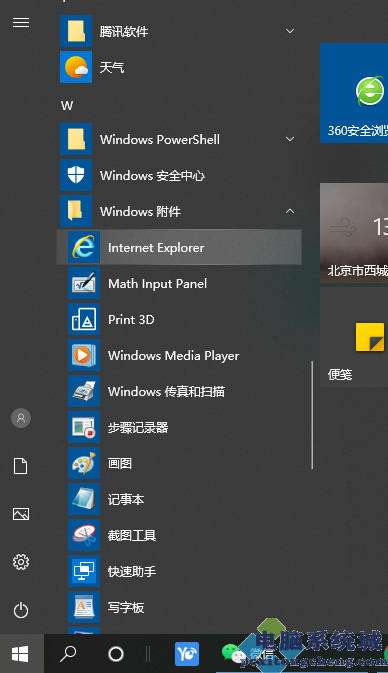
Task: Open the Sticky Notes (便笺) tile
Action: 354,337
